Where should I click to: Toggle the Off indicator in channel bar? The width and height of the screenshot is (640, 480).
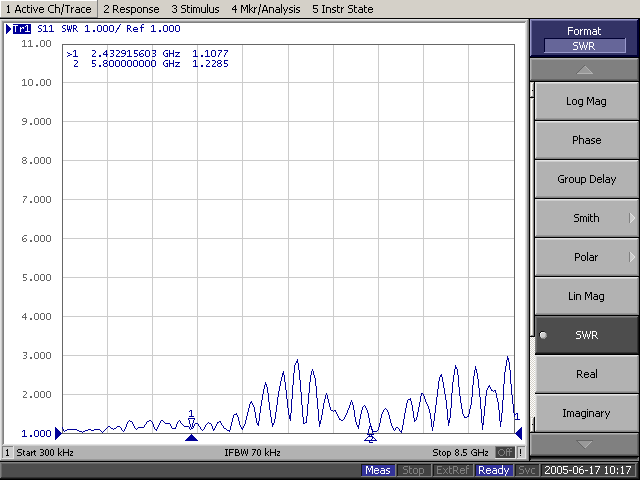click(x=506, y=453)
